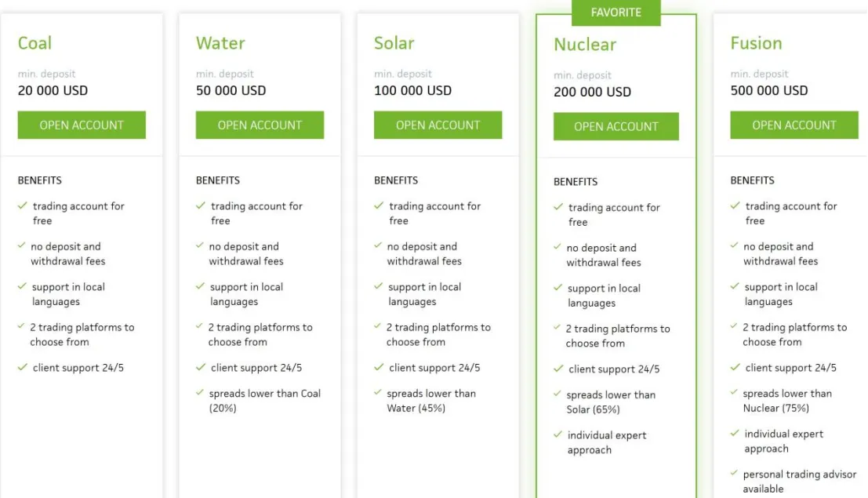Click checkmark beside spreads lower than Solar
The width and height of the screenshot is (868, 498).
(557, 394)
